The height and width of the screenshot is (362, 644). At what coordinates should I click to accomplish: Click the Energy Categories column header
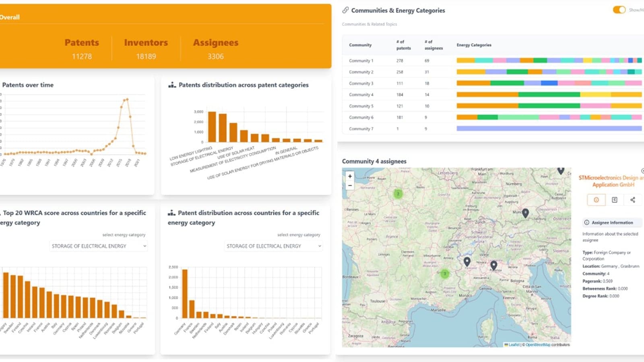tap(474, 45)
